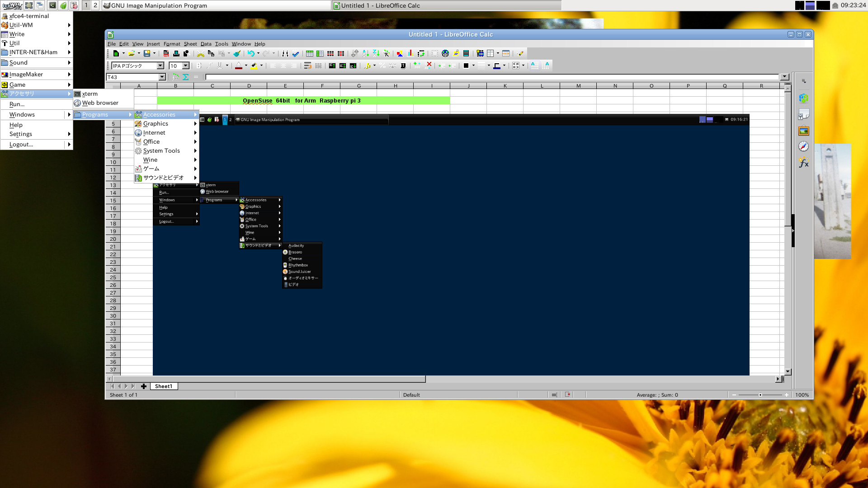Image resolution: width=868 pixels, height=488 pixels.
Task: Toggle Bold formatting button
Action: click(198, 66)
